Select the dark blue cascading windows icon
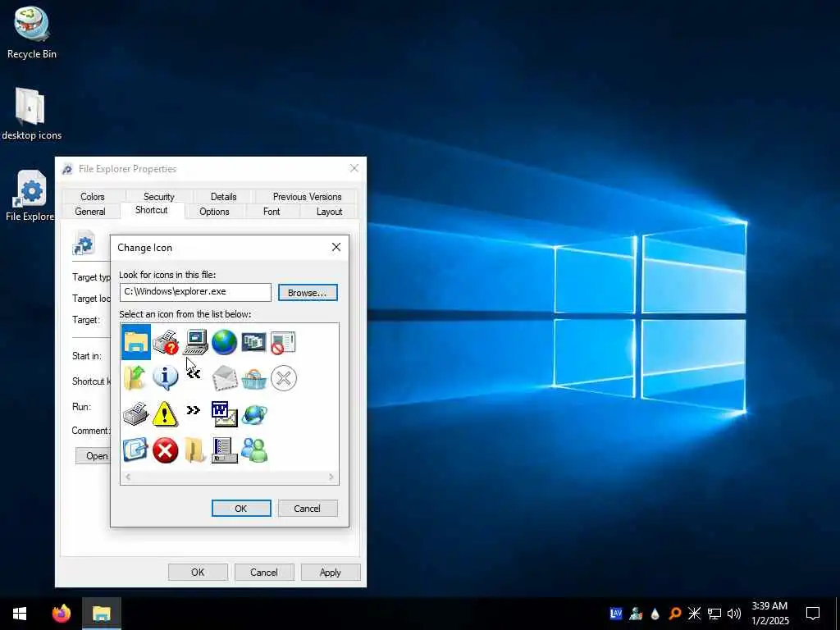840x630 pixels. tap(253, 342)
